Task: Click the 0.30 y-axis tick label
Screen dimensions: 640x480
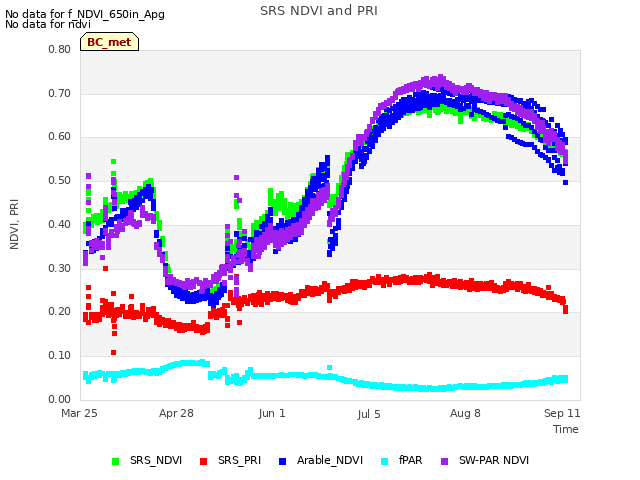Action: pos(60,269)
